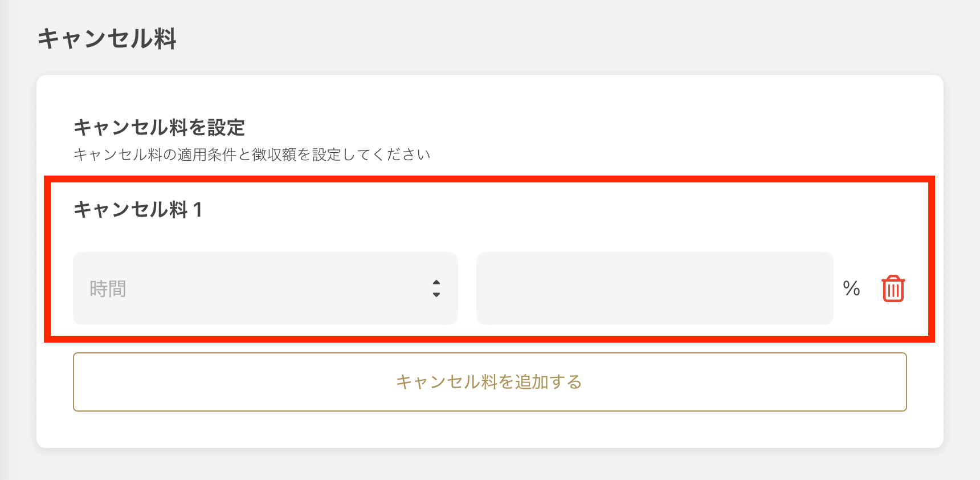Click the number 1 in キャンセル料 1
This screenshot has width=980, height=480.
(x=197, y=210)
